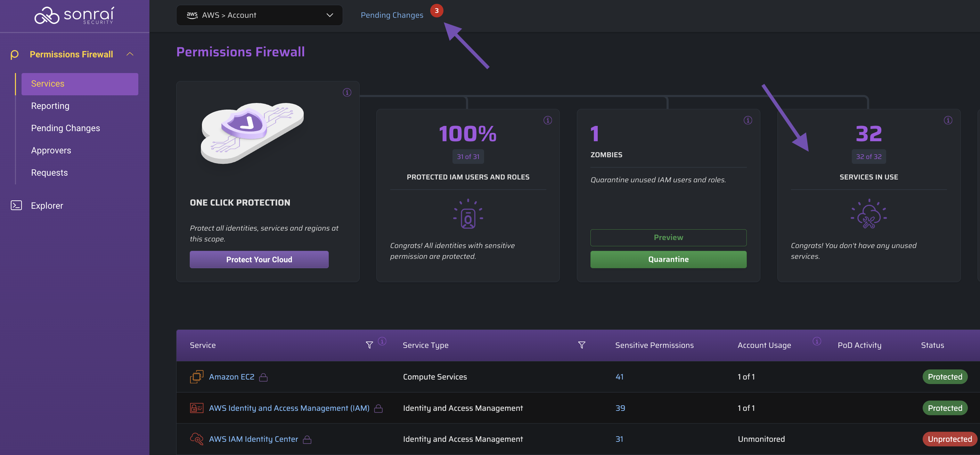Open the Service column filter
Viewport: 980px width, 455px height.
[369, 345]
